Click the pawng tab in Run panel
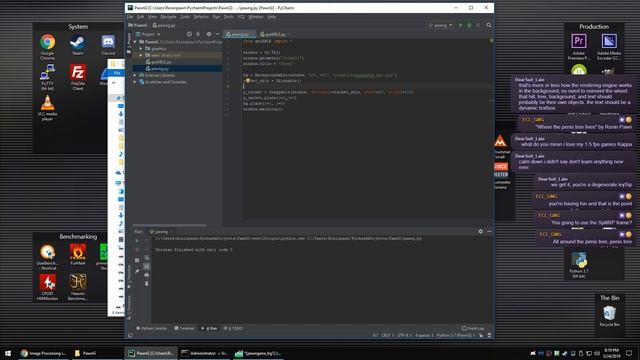 159,231
